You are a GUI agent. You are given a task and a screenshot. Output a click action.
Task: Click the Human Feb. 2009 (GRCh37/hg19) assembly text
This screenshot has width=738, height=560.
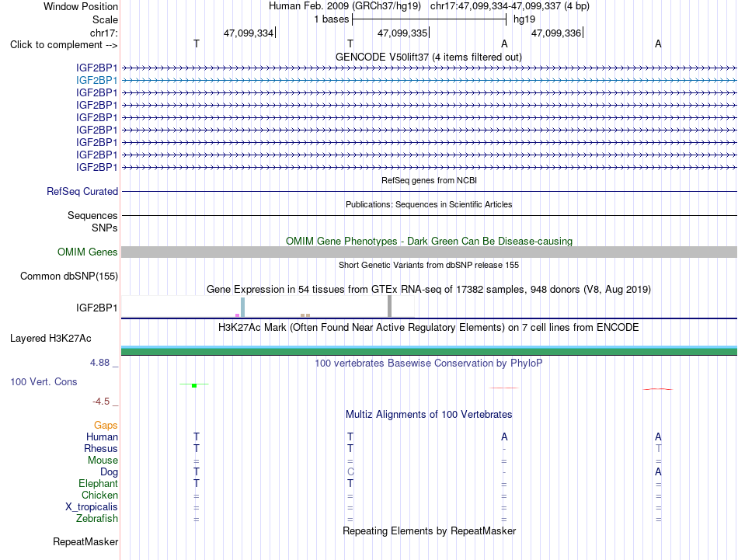point(344,6)
